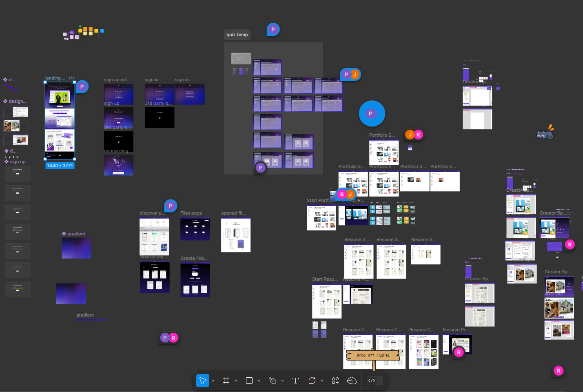The image size is (583, 392).
Task: Select the Rectangle shape tool
Action: [x=249, y=381]
